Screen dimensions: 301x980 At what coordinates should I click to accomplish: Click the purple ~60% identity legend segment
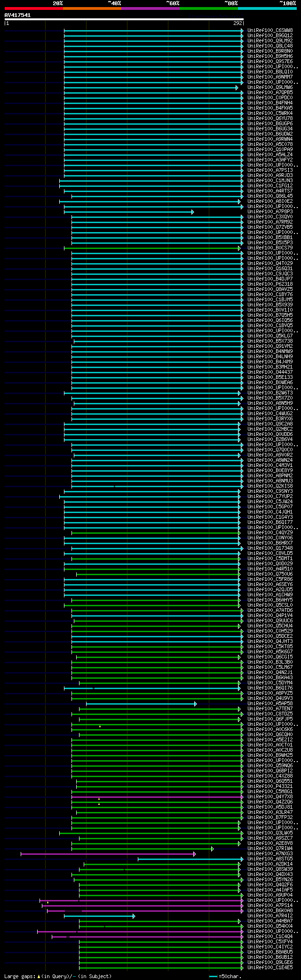pyautogui.click(x=150, y=8)
